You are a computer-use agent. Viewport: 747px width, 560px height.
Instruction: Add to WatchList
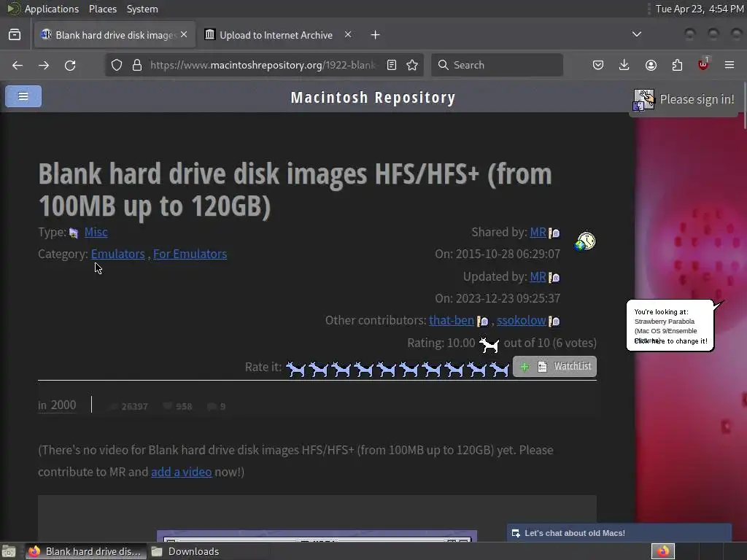554,366
